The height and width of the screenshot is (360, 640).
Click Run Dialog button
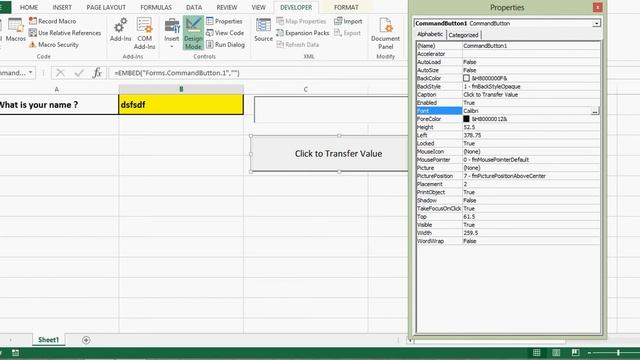coord(225,44)
